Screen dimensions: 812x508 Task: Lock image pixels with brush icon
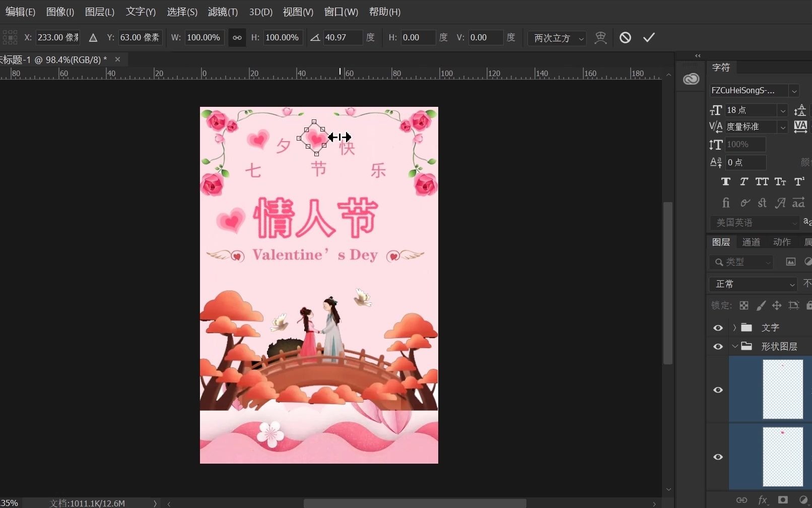tap(761, 305)
